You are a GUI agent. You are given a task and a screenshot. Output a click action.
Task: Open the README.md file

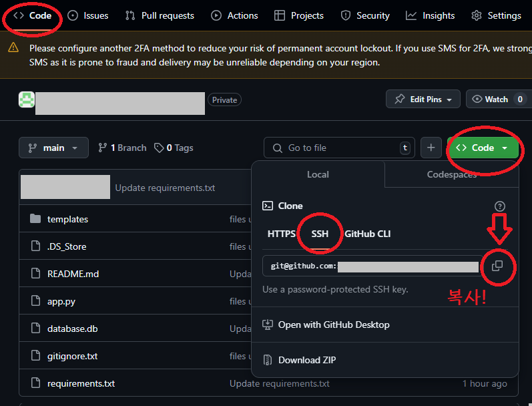point(73,274)
